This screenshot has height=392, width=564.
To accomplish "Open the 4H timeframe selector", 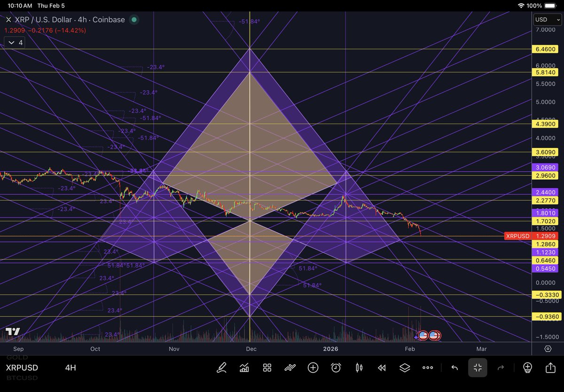I will [x=70, y=368].
